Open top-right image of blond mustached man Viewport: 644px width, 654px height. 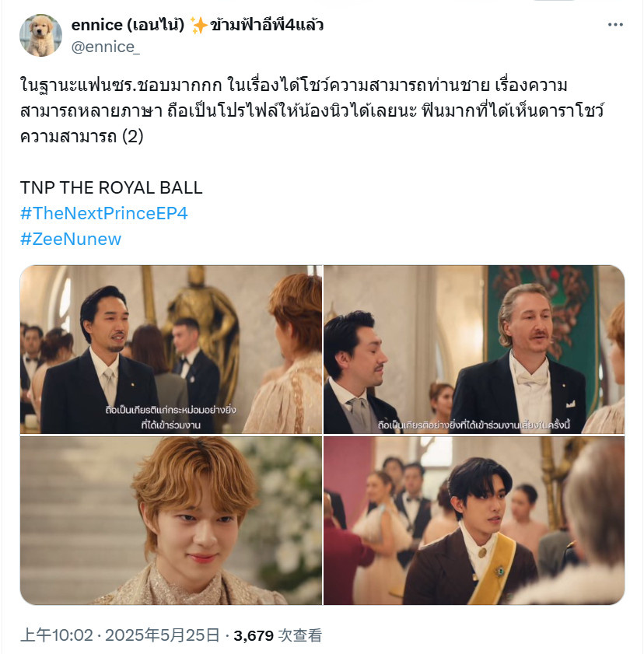coord(474,349)
